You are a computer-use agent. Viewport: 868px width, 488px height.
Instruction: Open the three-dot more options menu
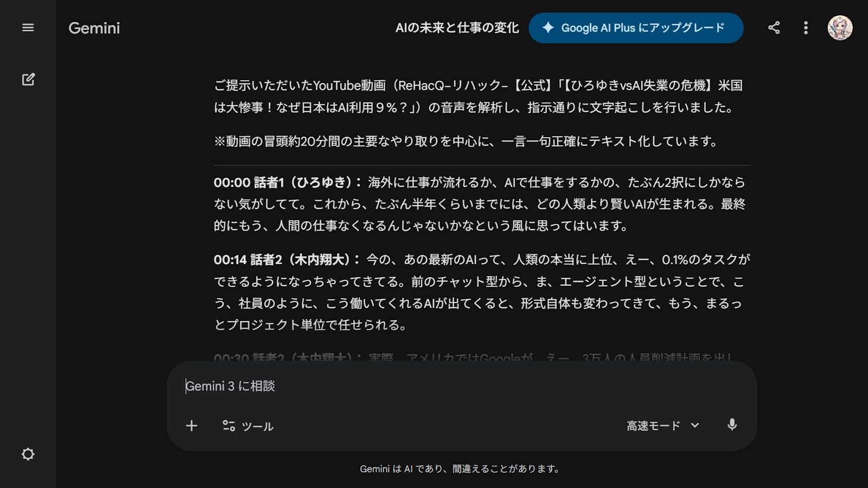point(806,28)
